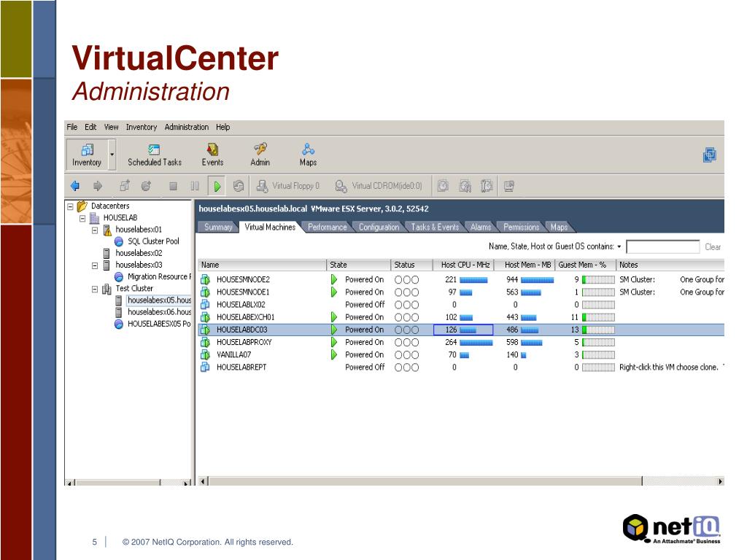The height and width of the screenshot is (560, 747).
Task: Click the HOUSELABLX02 virtual machine icon
Action: click(x=205, y=304)
